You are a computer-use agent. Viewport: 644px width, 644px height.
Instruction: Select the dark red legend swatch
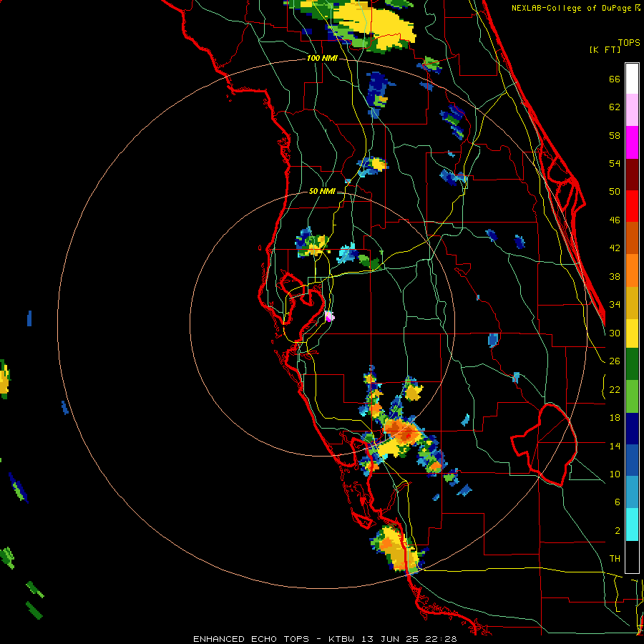(x=632, y=175)
